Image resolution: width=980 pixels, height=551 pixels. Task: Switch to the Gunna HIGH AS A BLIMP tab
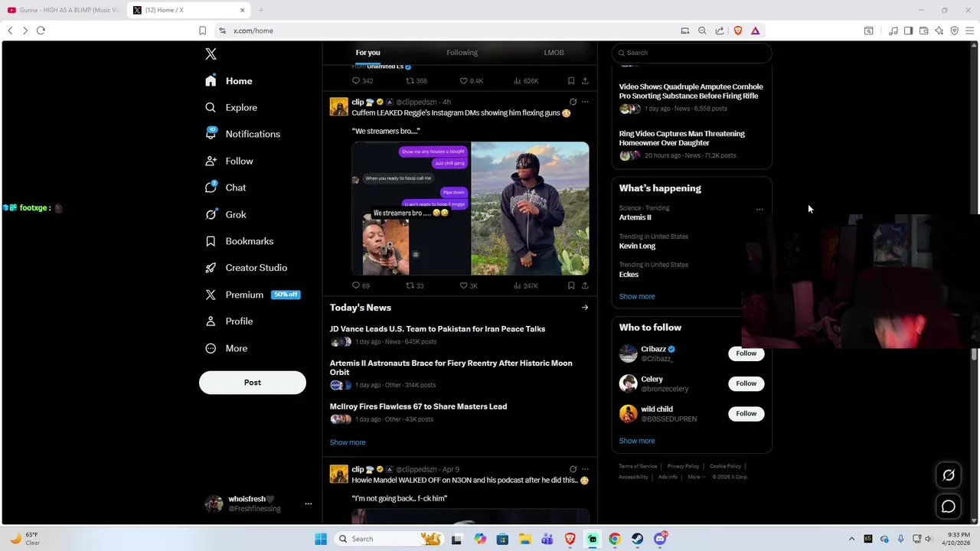click(63, 10)
